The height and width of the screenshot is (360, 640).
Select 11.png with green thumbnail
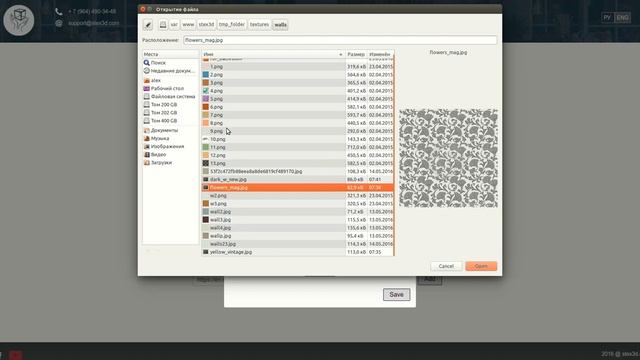click(x=297, y=147)
